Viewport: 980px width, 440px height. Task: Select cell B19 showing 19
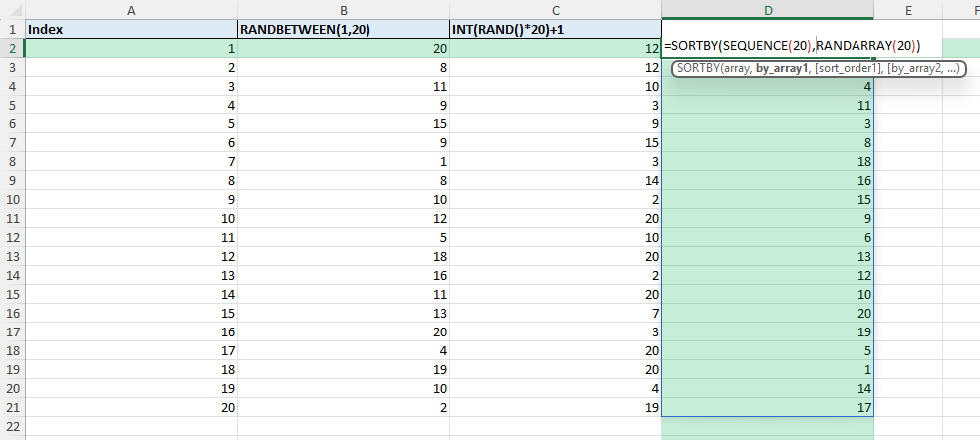tap(344, 369)
